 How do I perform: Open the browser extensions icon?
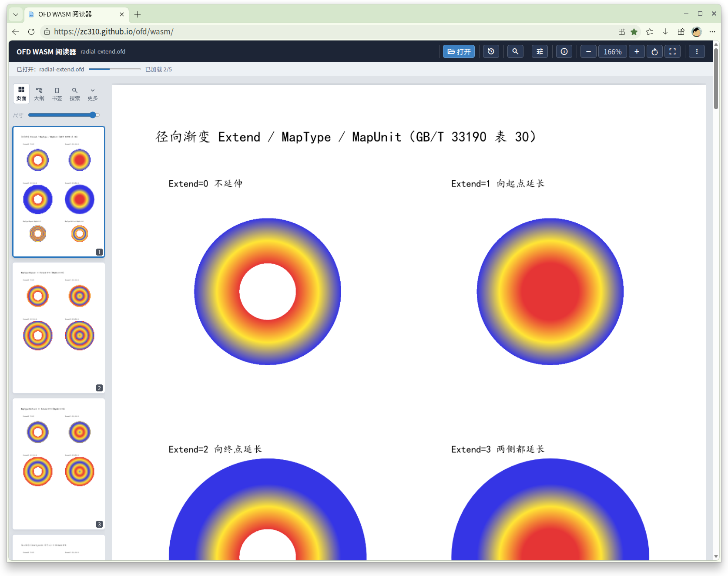tap(681, 31)
